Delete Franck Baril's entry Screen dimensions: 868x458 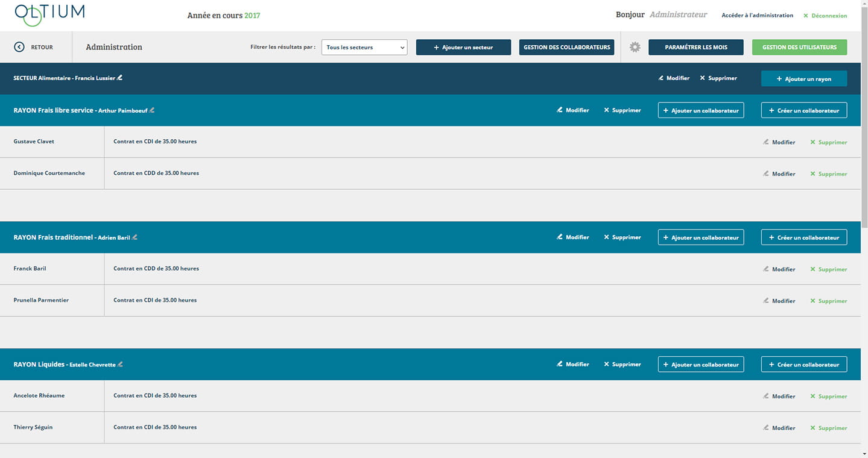(829, 269)
